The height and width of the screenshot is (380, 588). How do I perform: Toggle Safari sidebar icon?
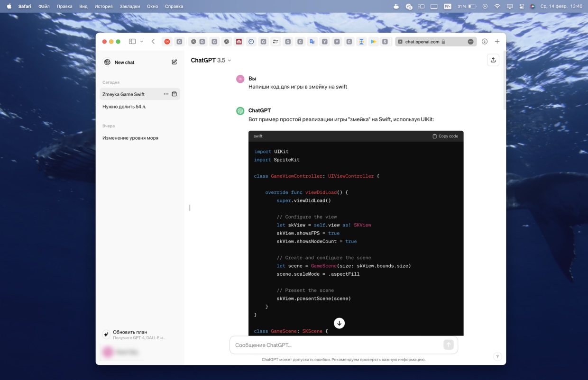132,42
